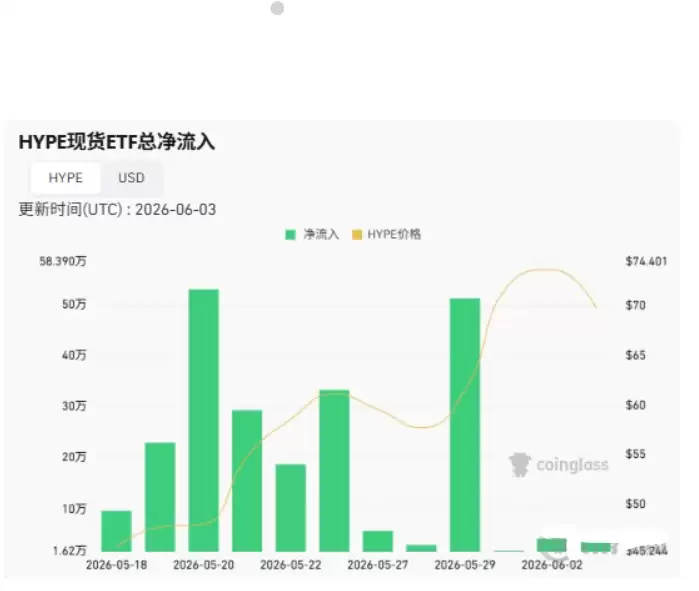Click the 30万 axis label

click(74, 406)
